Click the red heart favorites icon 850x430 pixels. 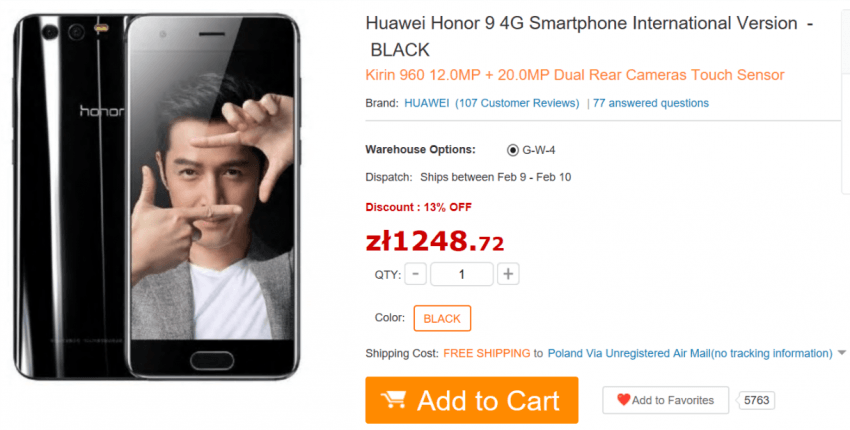(x=623, y=400)
